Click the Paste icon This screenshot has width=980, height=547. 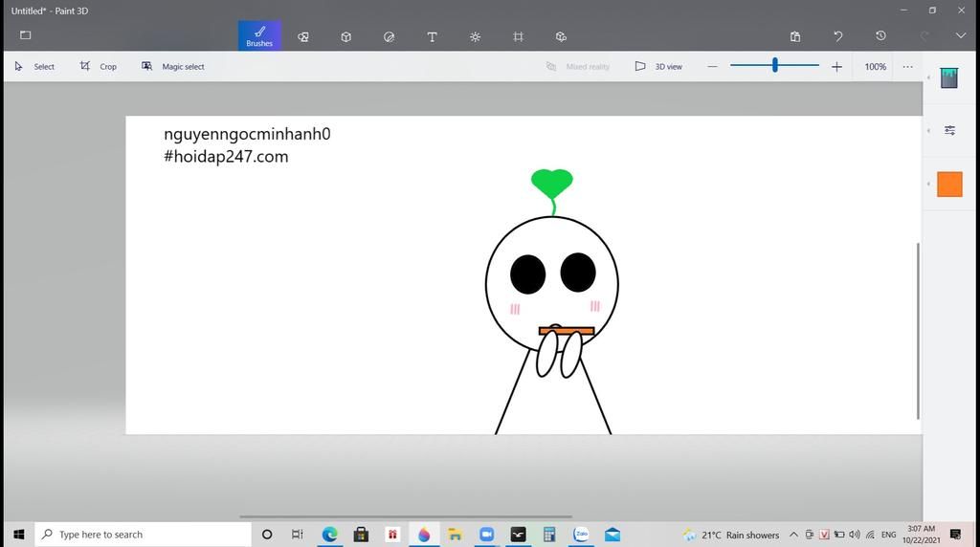tap(795, 36)
